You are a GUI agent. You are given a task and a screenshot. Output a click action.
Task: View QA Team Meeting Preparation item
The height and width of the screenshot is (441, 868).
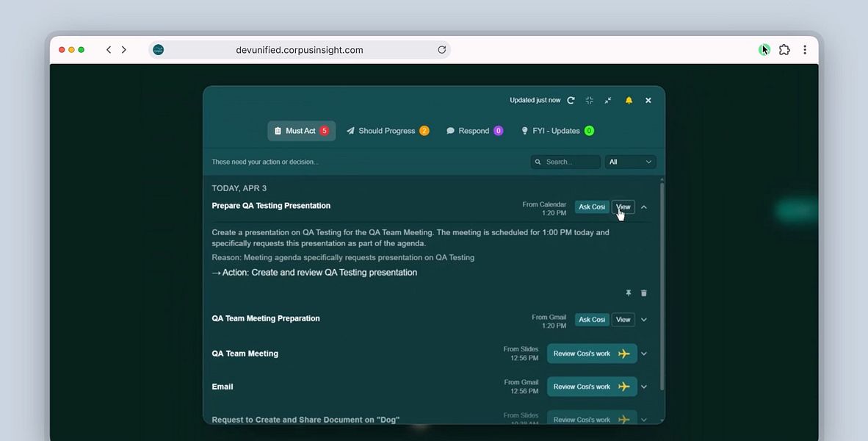[x=623, y=320]
